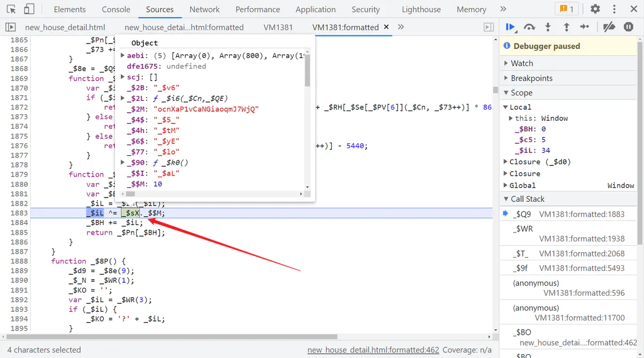Toggle the debugger sidebar panel
Image resolution: width=644 pixels, height=358 pixels.
pyautogui.click(x=488, y=27)
